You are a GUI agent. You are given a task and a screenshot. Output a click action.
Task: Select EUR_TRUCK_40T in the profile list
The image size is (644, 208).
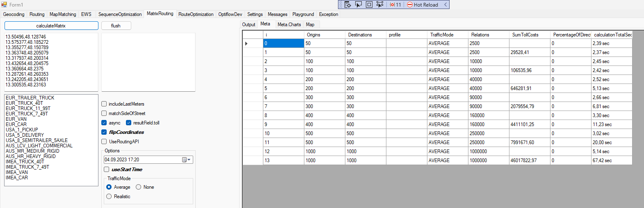[x=24, y=103]
